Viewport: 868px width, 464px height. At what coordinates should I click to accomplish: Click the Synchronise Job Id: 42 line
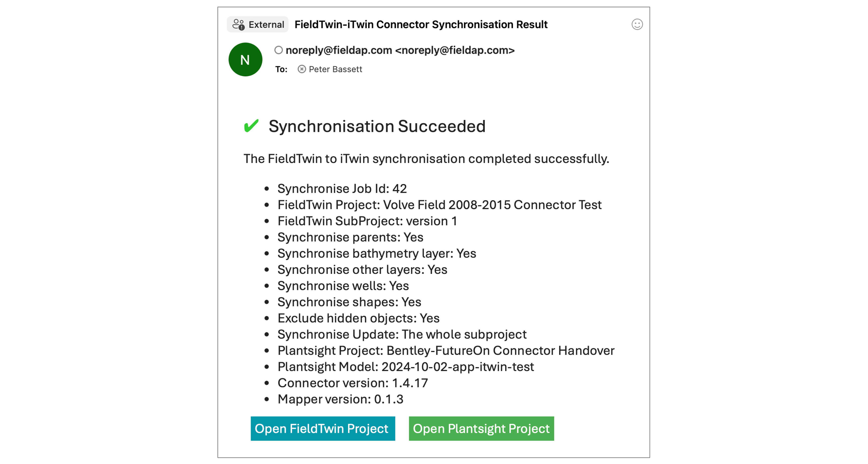coord(342,189)
